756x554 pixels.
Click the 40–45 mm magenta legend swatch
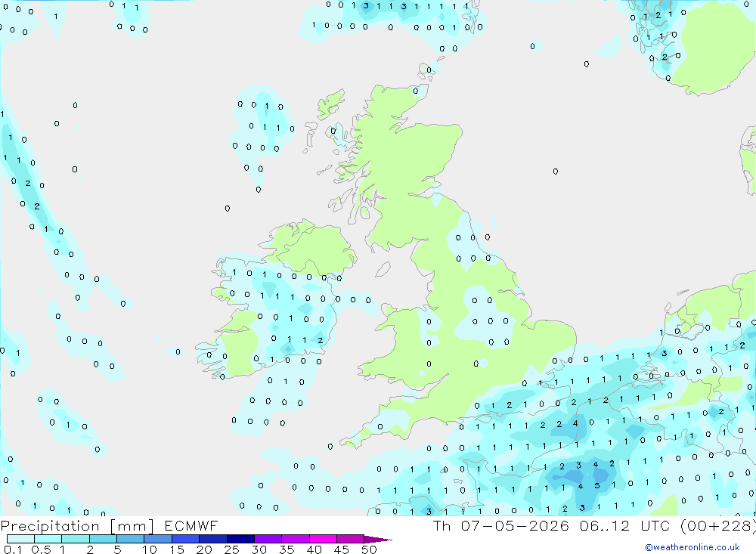pyautogui.click(x=323, y=539)
